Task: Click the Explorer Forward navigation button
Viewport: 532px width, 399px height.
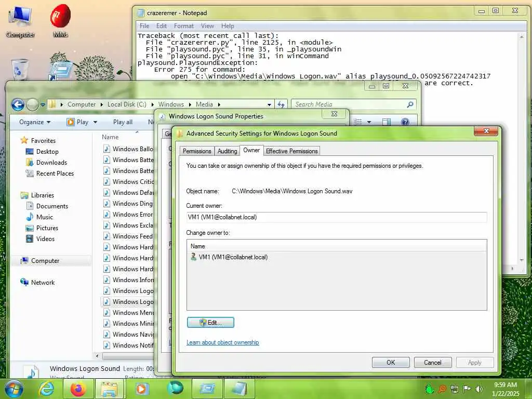Action: pyautogui.click(x=32, y=104)
